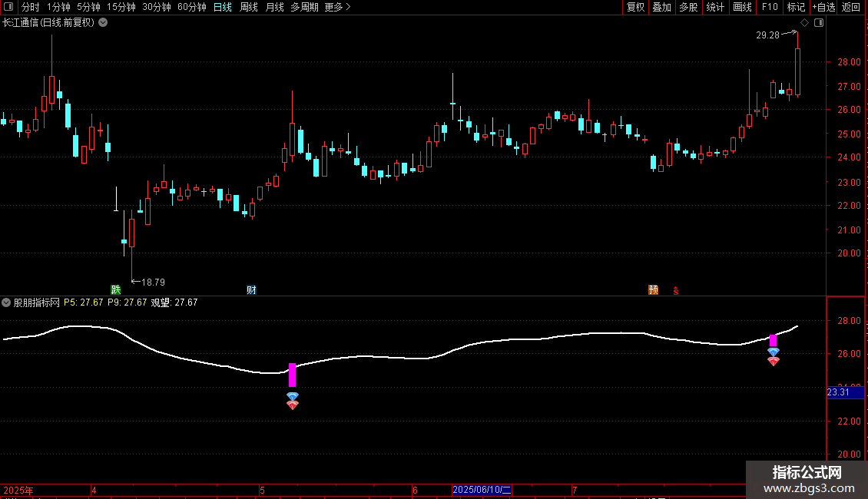Screen dimensions: 868x499
Task: Click the 观望: 27.67 indicator value
Action: (174, 302)
